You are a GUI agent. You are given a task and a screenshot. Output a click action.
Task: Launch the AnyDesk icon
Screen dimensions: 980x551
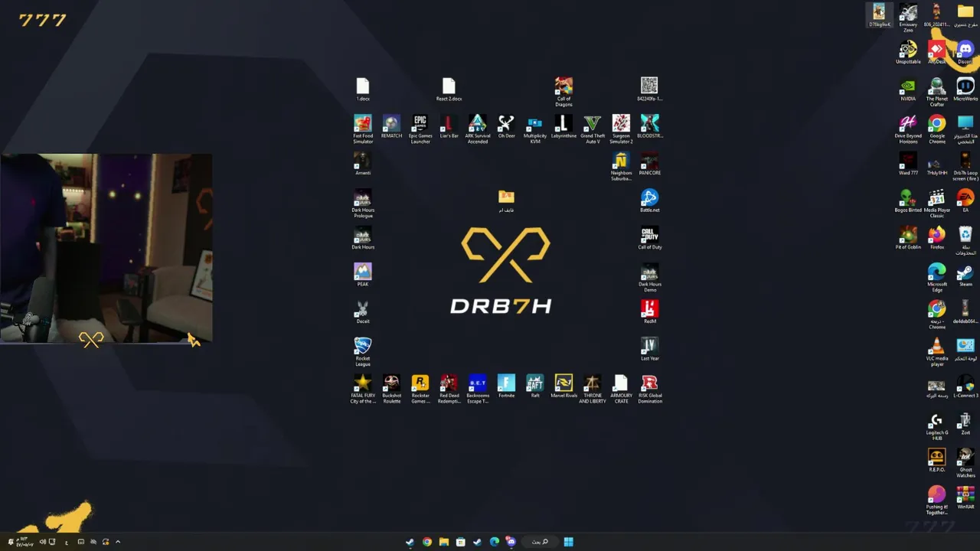(936, 53)
